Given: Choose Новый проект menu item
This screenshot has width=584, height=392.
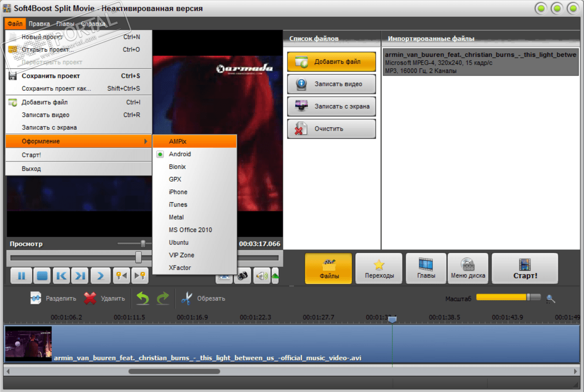Looking at the screenshot, I should pyautogui.click(x=78, y=37).
